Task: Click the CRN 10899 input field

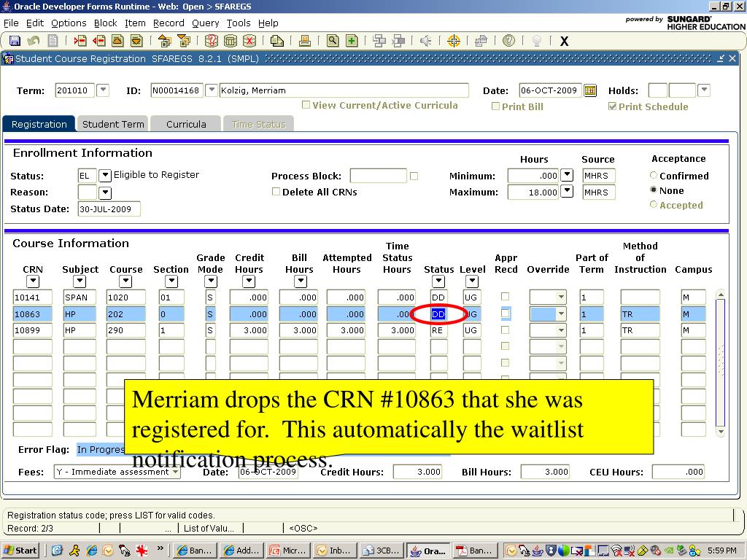Action: tap(33, 330)
